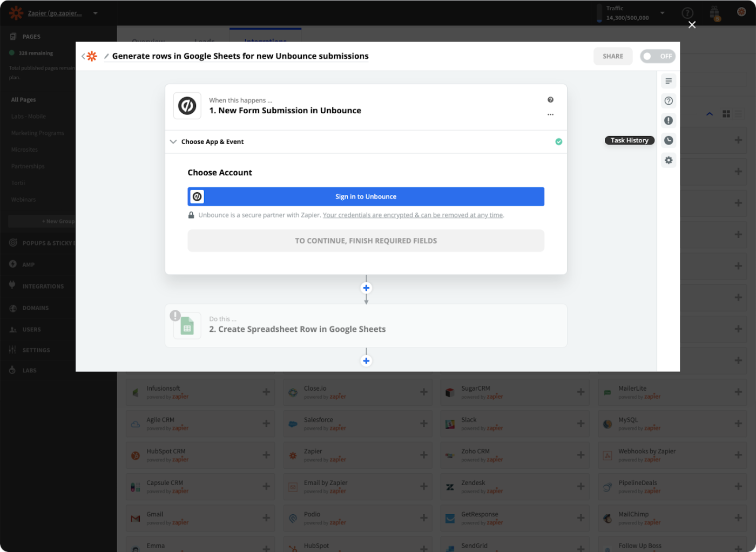Add the Salesforce integration with plus icon

click(424, 424)
